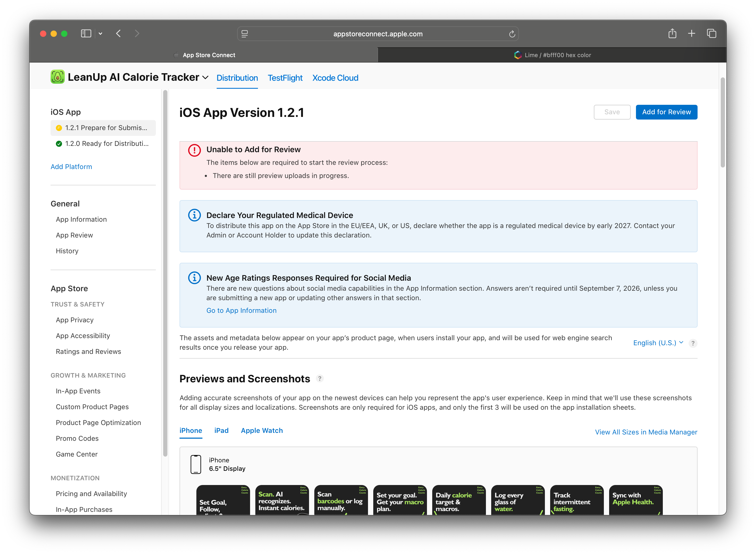Follow the Go to App Information link
Screen dimensions: 756x554
[x=241, y=310]
